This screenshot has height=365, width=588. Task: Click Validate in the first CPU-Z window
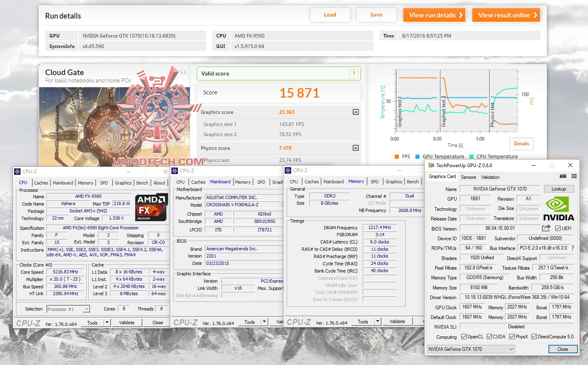(127, 323)
